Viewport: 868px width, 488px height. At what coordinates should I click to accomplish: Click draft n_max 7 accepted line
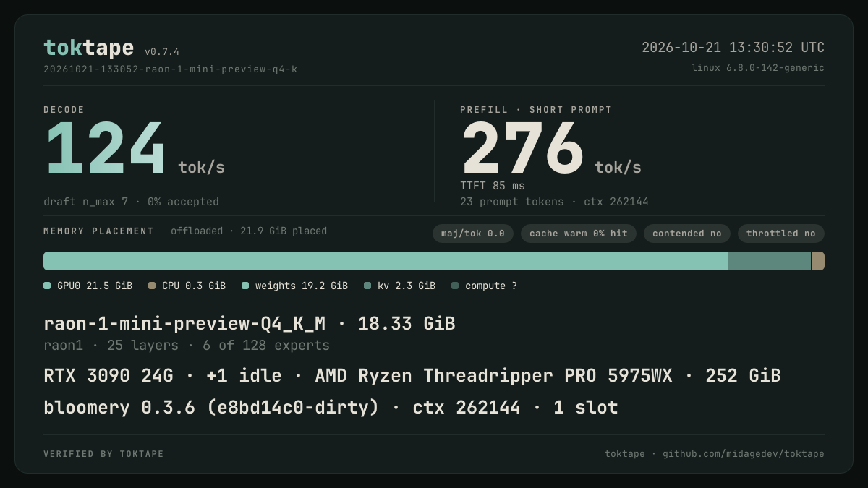point(131,202)
